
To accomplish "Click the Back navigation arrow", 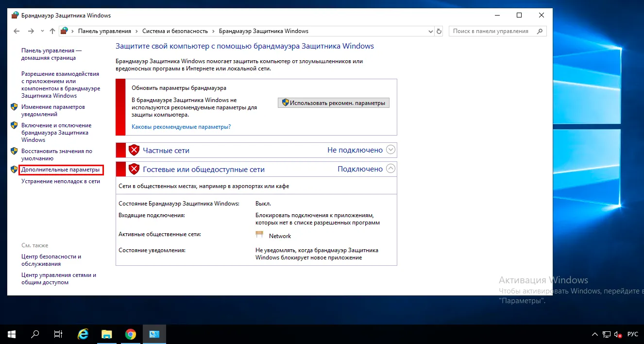I will tap(17, 31).
